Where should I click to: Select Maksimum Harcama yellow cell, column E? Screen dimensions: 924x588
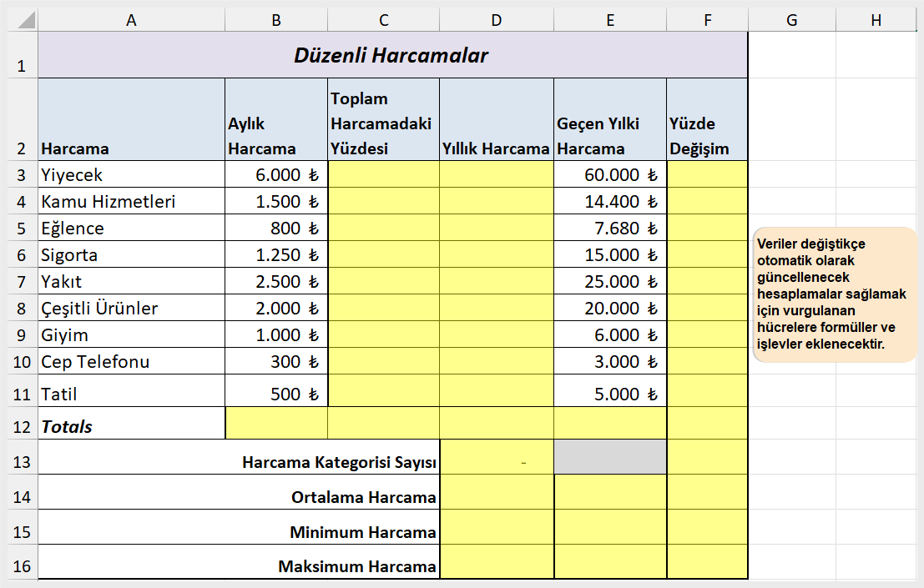pyautogui.click(x=610, y=561)
